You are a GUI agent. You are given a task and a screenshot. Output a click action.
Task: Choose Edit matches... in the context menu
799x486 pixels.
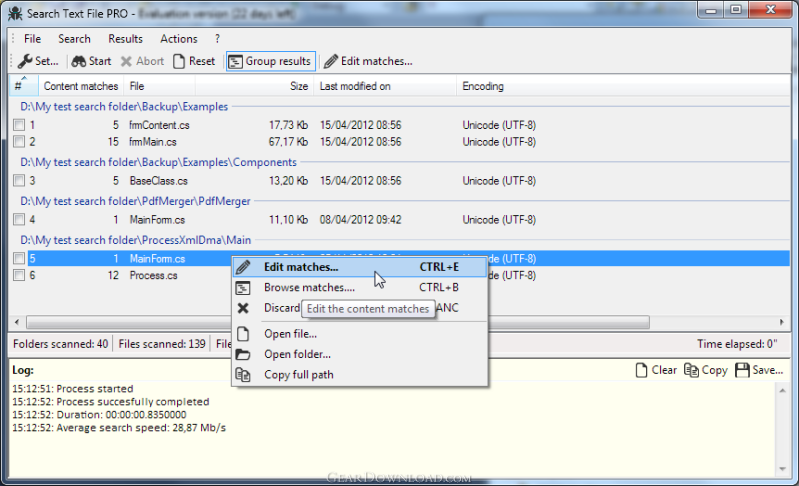[x=360, y=267]
